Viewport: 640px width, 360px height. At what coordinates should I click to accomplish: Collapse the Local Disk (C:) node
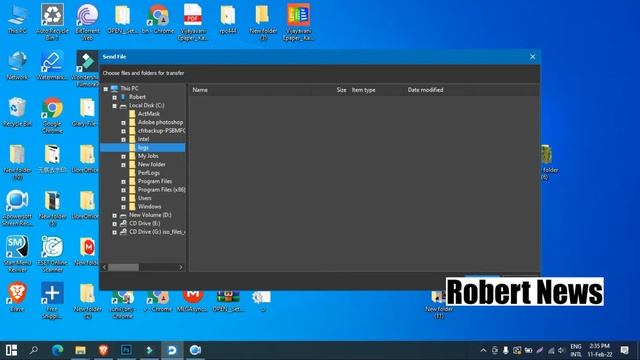coord(114,106)
